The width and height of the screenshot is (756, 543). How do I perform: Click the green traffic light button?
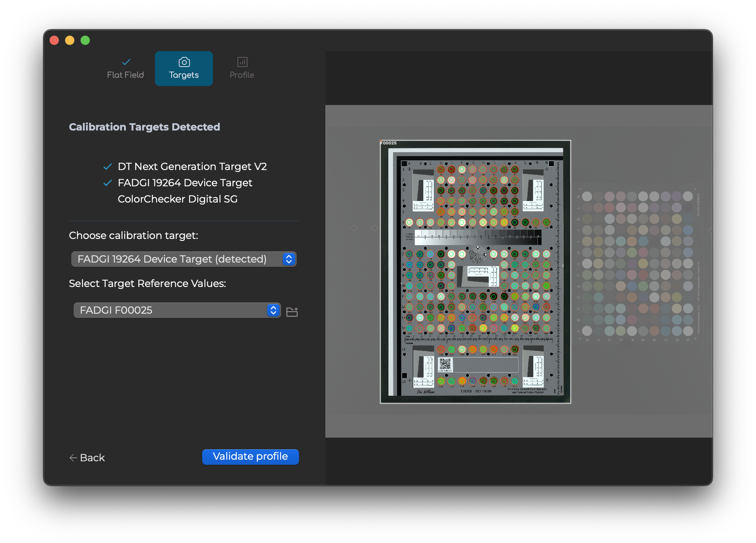pos(86,40)
